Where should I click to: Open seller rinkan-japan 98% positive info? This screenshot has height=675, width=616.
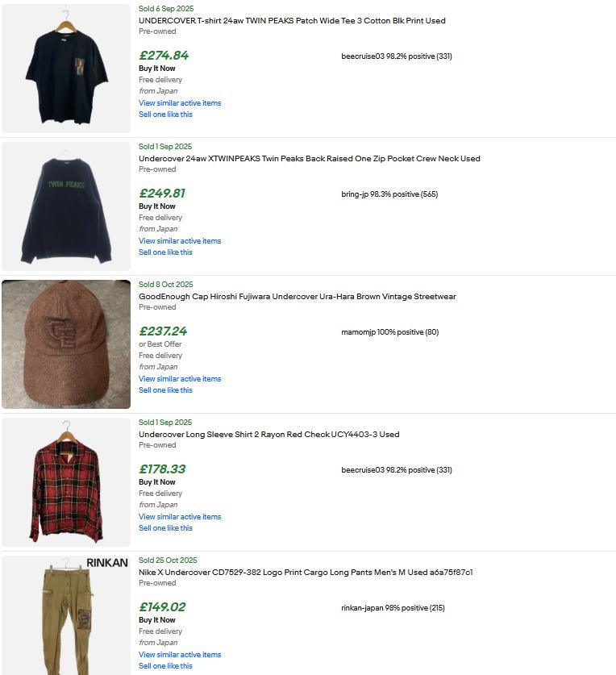pos(393,608)
